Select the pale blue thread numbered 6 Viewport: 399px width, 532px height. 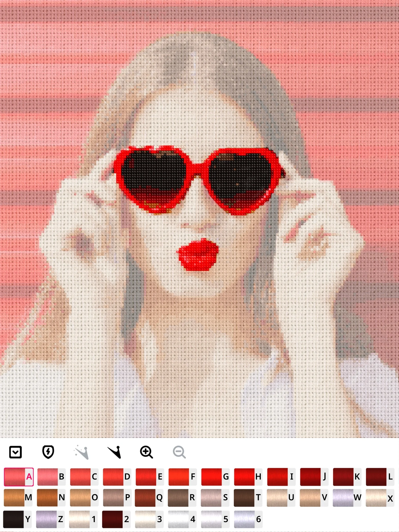tap(248, 519)
